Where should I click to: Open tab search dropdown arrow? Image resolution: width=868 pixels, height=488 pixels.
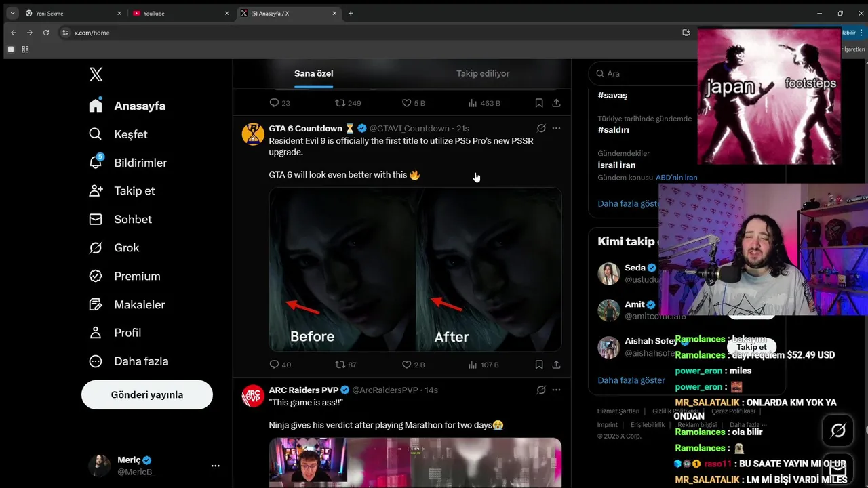coord(12,13)
